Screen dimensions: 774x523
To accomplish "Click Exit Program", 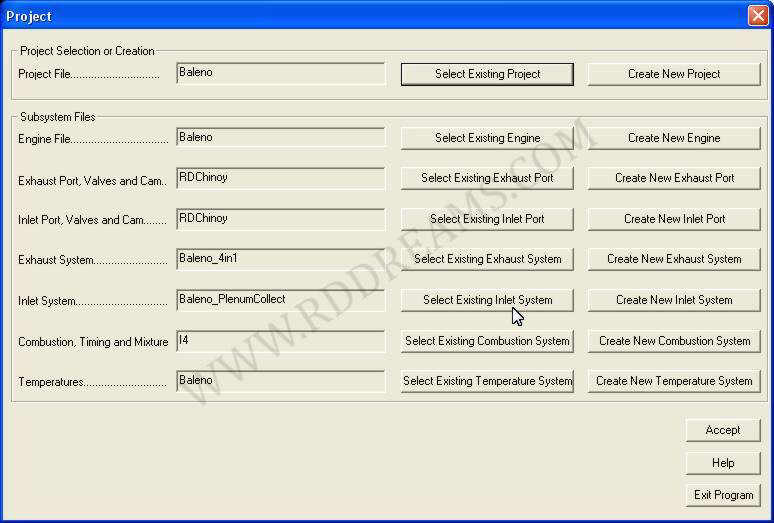I will (723, 495).
